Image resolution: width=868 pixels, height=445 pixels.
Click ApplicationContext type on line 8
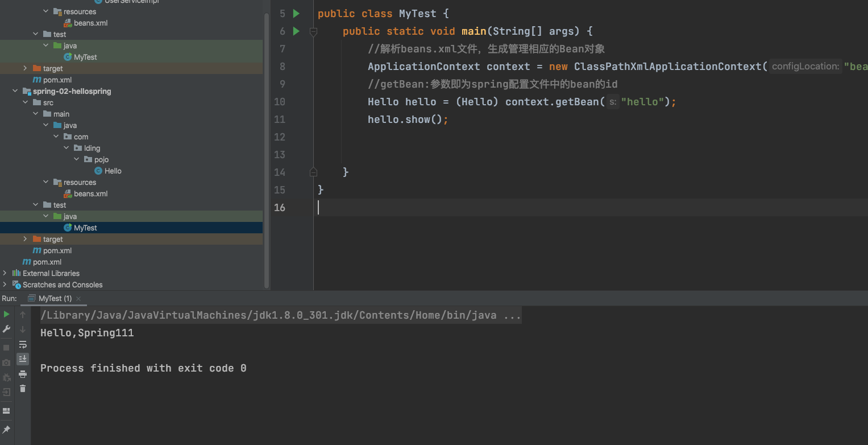click(x=423, y=67)
